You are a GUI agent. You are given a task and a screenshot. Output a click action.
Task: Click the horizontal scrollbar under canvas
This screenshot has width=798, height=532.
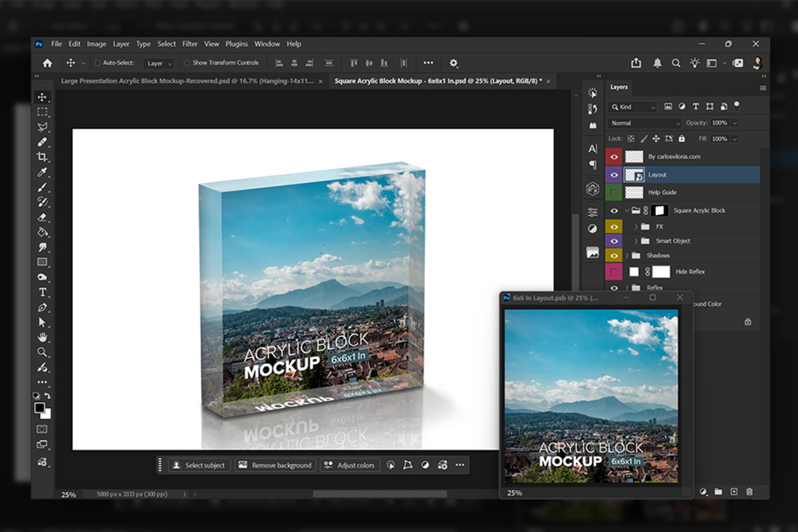[x=380, y=494]
